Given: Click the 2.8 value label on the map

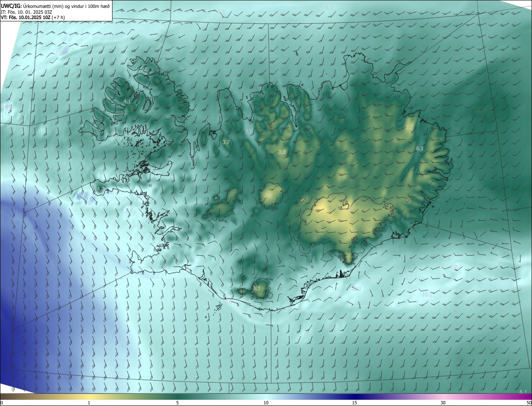Looking at the screenshot, I should point(282,152).
